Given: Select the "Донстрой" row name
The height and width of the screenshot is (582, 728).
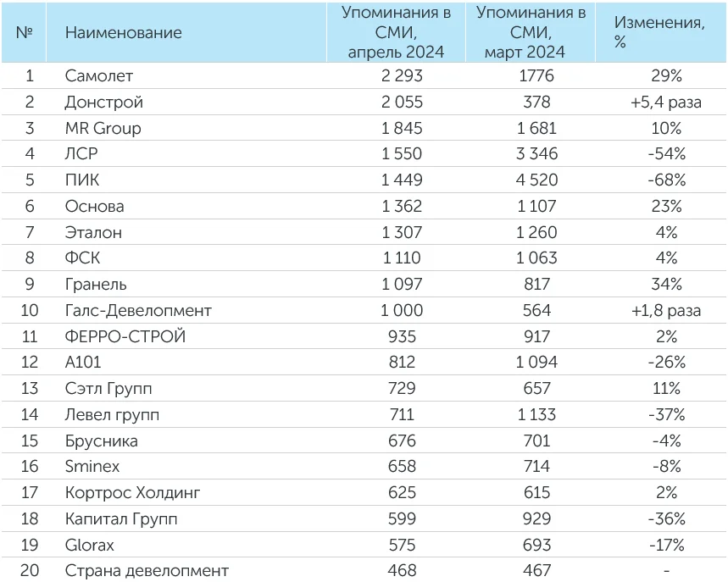Looking at the screenshot, I should click(103, 103).
